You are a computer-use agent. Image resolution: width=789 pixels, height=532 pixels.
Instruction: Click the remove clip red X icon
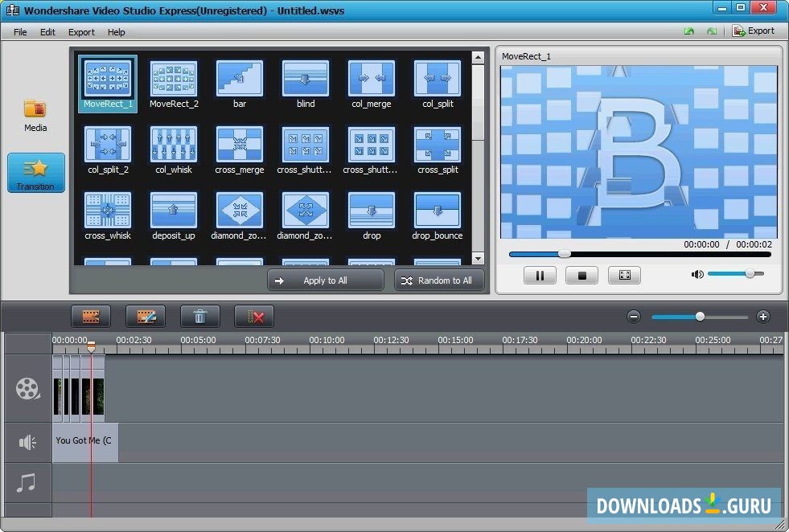point(254,317)
